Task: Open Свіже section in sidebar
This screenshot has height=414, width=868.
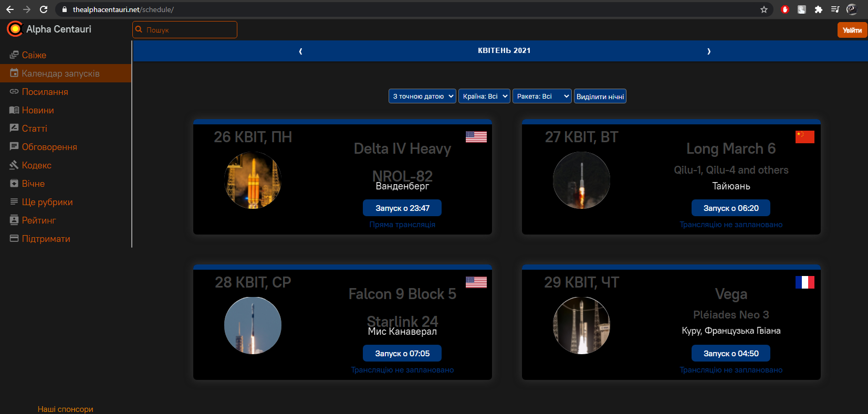Action: 34,55
